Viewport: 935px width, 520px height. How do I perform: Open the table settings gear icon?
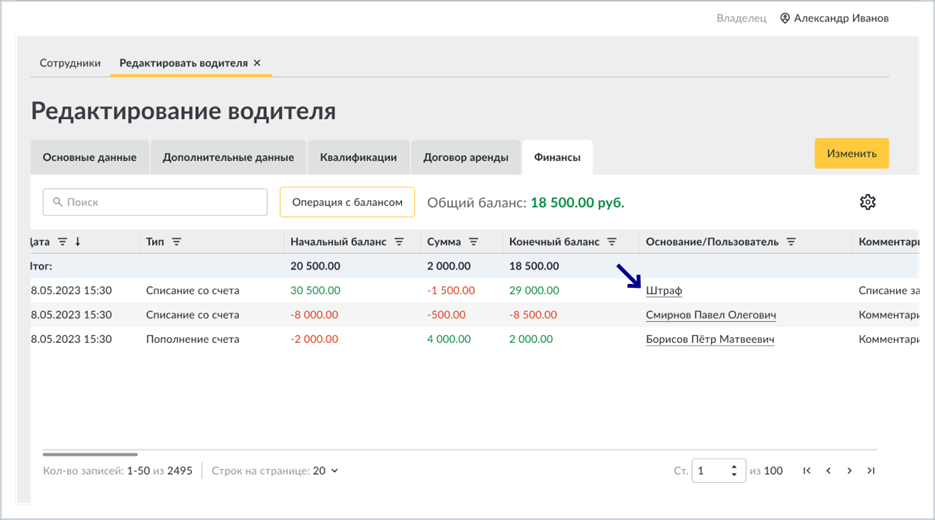click(868, 202)
